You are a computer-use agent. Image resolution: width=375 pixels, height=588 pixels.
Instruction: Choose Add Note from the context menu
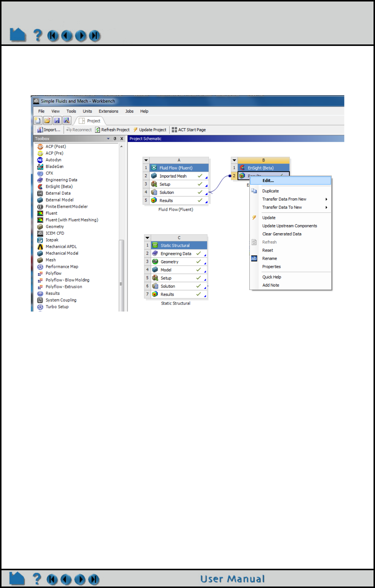pyautogui.click(x=291, y=285)
